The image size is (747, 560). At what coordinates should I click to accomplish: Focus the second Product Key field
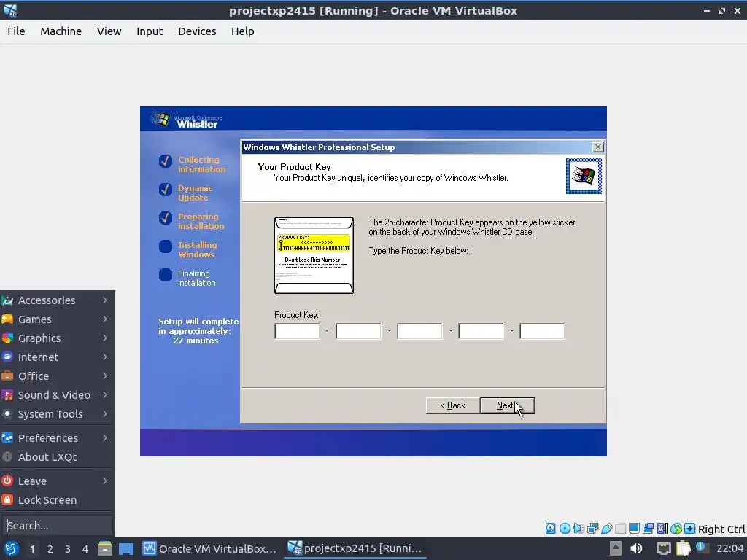pyautogui.click(x=358, y=331)
